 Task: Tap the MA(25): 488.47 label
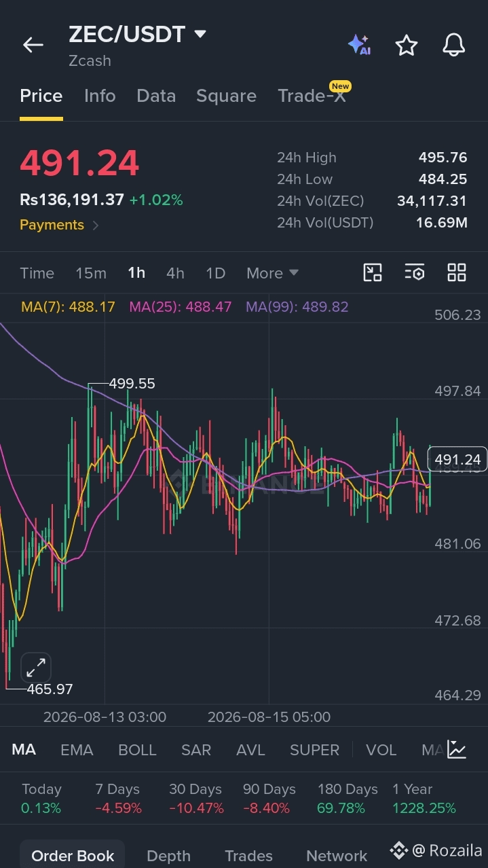tap(180, 306)
